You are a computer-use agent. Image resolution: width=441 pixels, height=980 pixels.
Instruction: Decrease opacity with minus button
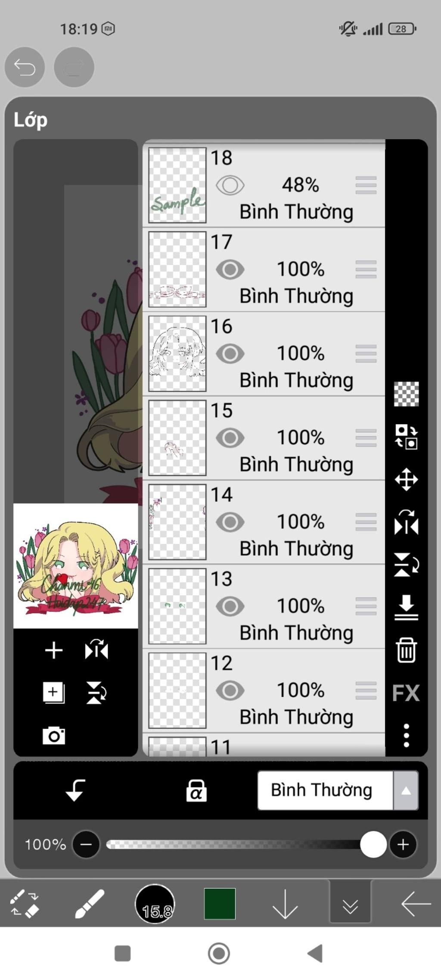pyautogui.click(x=86, y=844)
